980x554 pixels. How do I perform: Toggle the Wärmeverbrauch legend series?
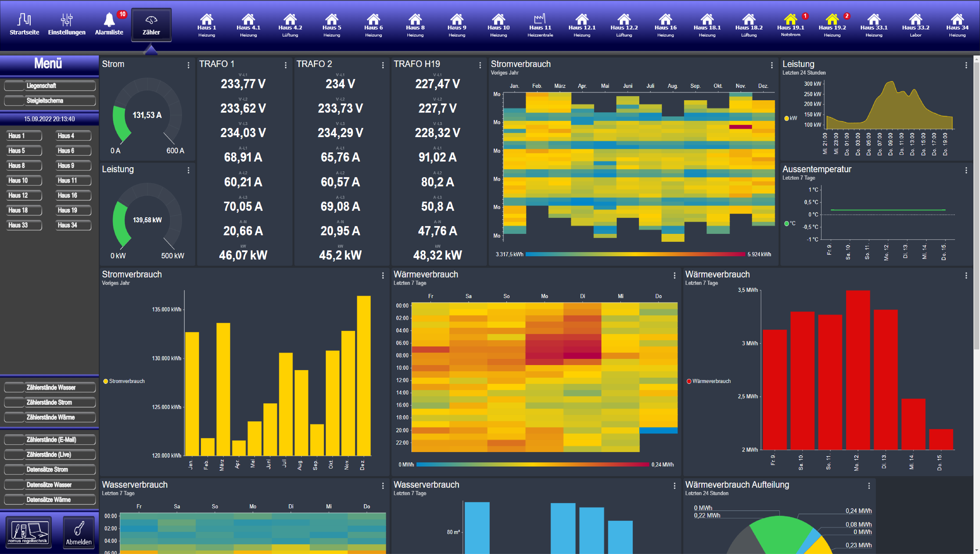click(709, 381)
